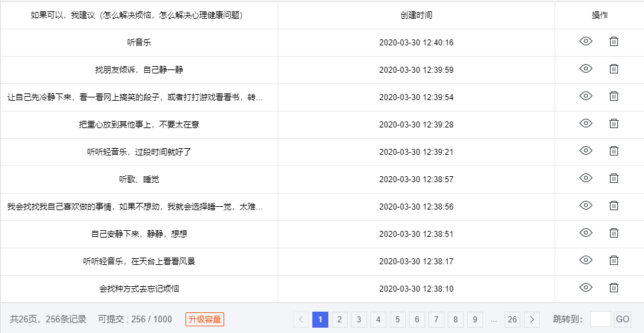Viewport: 644px width, 333px height.
Task: Click the previous page arrow
Action: pos(301,320)
